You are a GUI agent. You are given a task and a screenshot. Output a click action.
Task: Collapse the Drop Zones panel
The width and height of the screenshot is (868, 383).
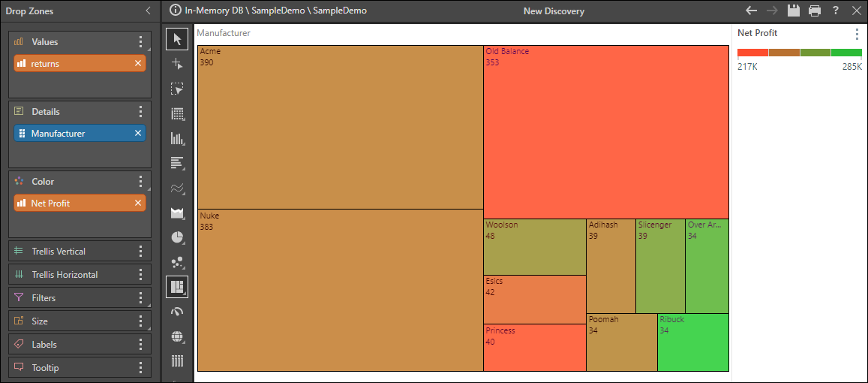[149, 11]
